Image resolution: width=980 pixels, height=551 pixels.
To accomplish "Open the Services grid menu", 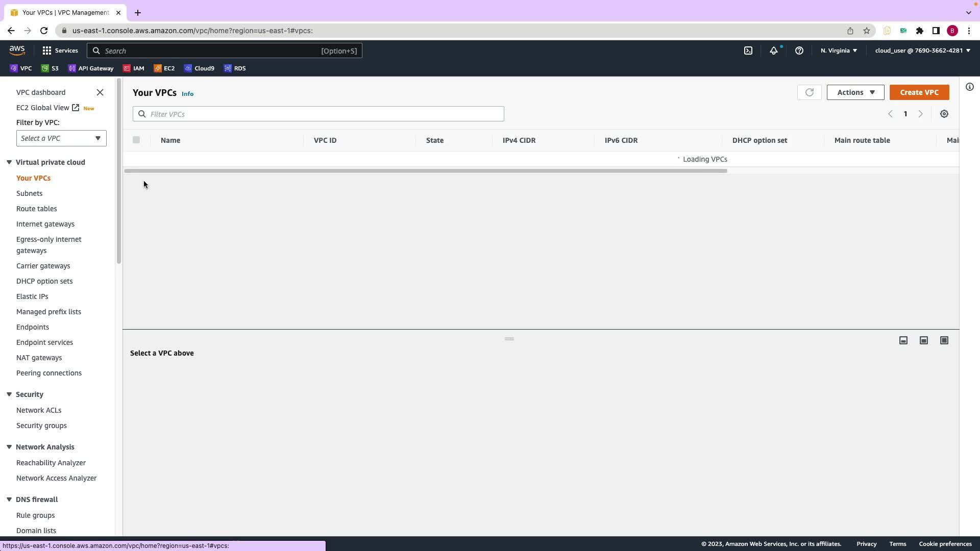I will 60,51.
